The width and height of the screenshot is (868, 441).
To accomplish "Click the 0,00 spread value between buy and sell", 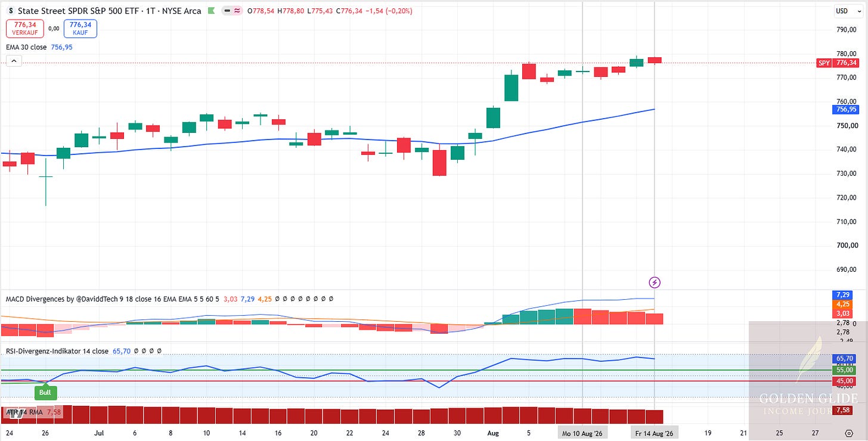I will (53, 28).
